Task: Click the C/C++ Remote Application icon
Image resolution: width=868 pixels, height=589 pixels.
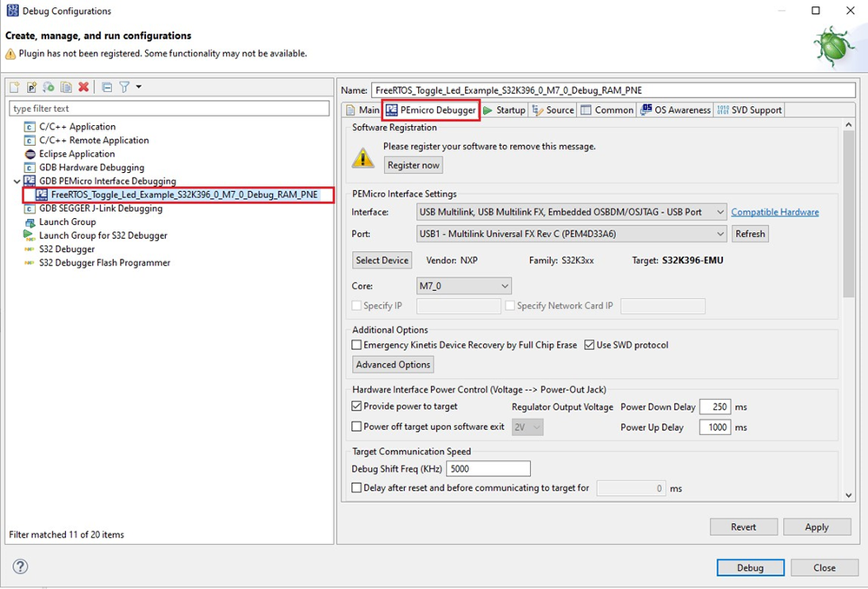Action: (x=30, y=141)
